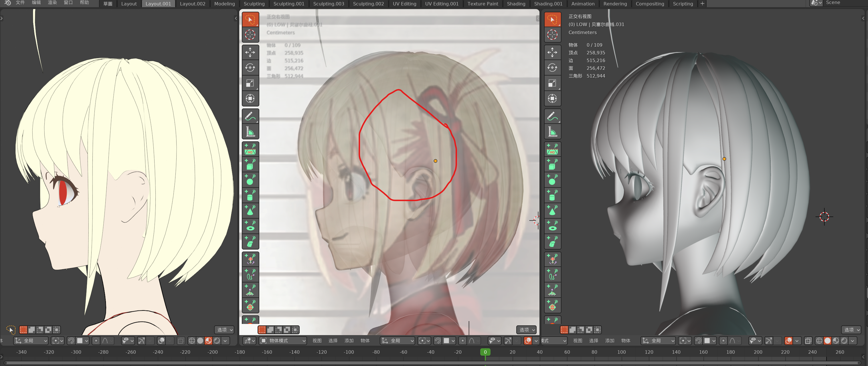This screenshot has height=366, width=868.
Task: Expand the Options dropdown in left viewport
Action: coord(224,330)
